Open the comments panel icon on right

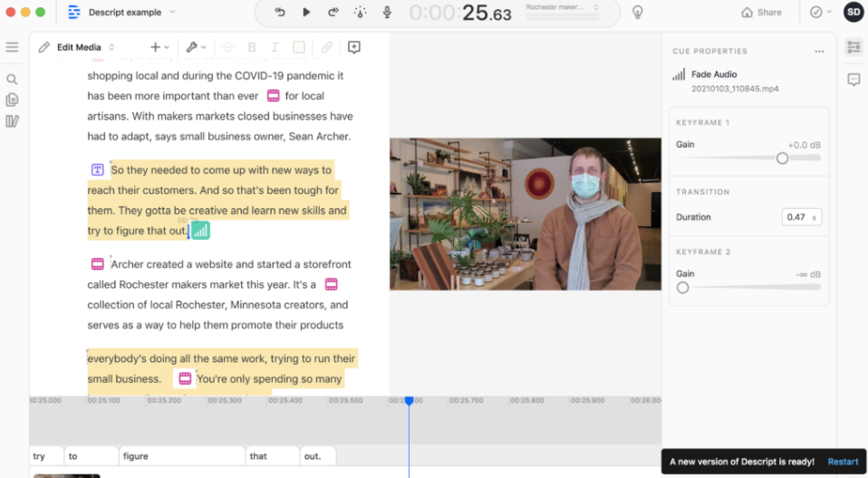pos(854,80)
